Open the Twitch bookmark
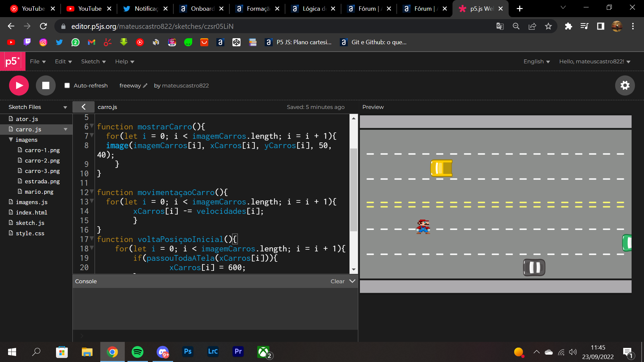 [x=27, y=42]
